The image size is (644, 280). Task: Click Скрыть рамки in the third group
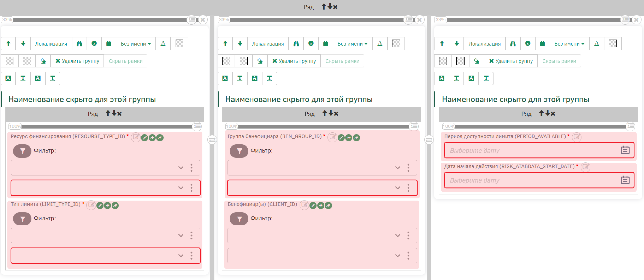coord(559,61)
